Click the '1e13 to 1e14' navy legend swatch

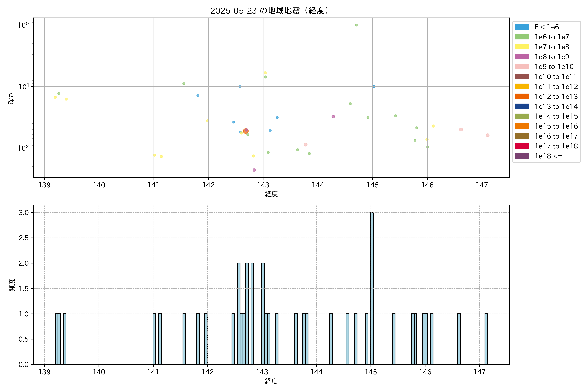coord(522,106)
